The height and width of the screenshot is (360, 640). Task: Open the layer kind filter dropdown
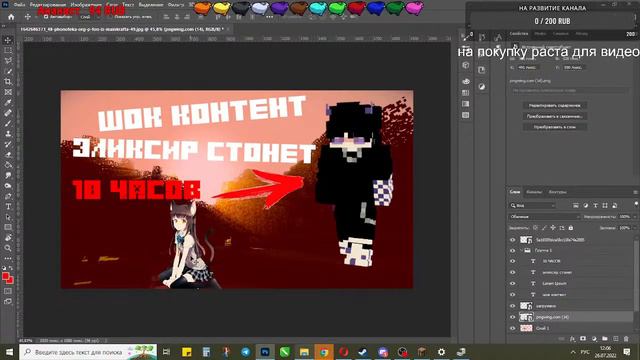(532, 205)
